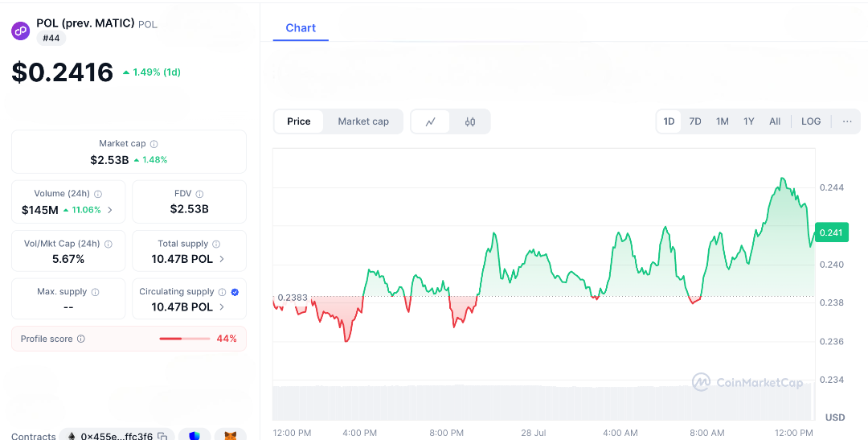The height and width of the screenshot is (440, 868).
Task: Open the Max. supply info icon
Action: 95,292
